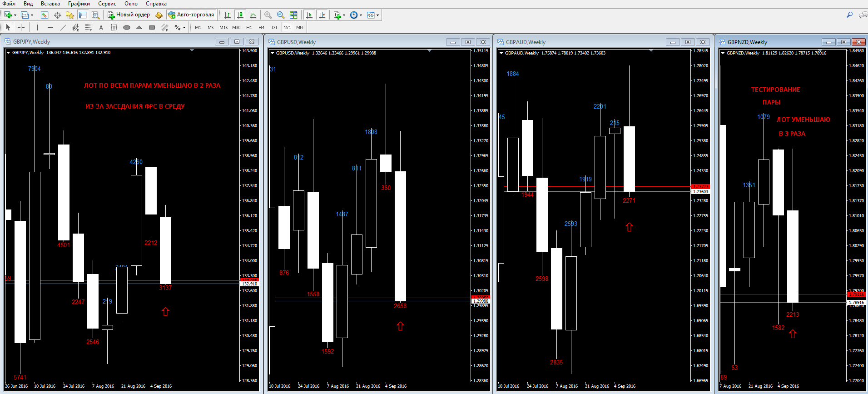Select the M15 timeframe
Viewport: 868px width, 394px height.
223,27
